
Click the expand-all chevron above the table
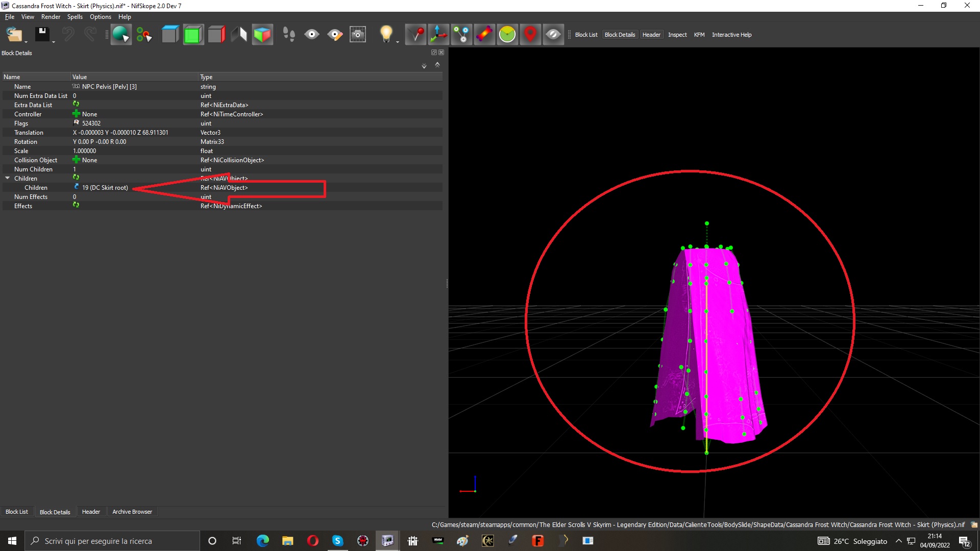click(x=424, y=66)
